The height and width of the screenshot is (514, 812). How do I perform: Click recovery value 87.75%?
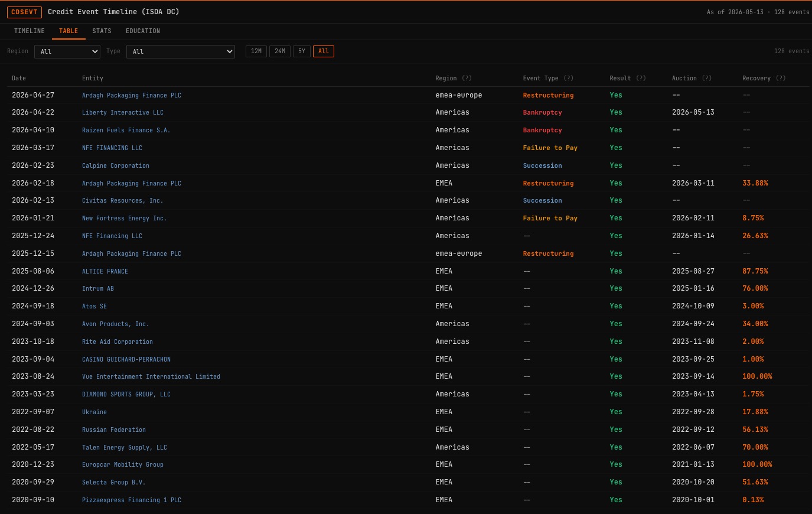pyautogui.click(x=755, y=271)
